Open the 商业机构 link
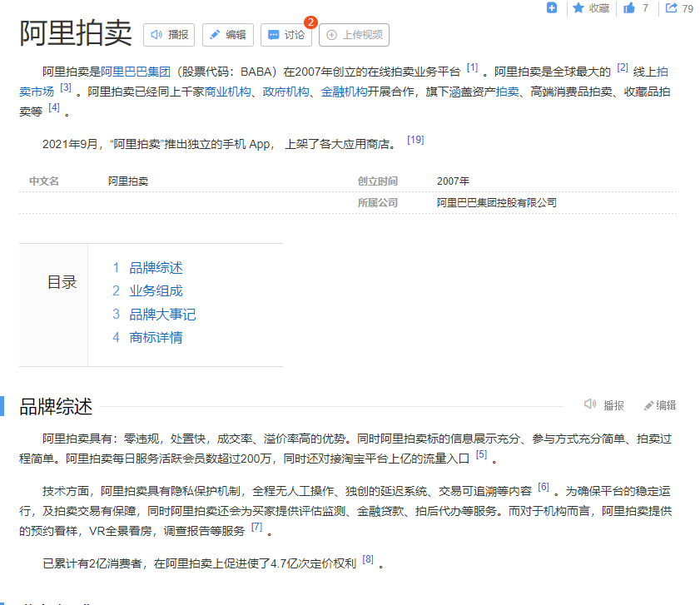This screenshot has height=605, width=700. pos(228,92)
